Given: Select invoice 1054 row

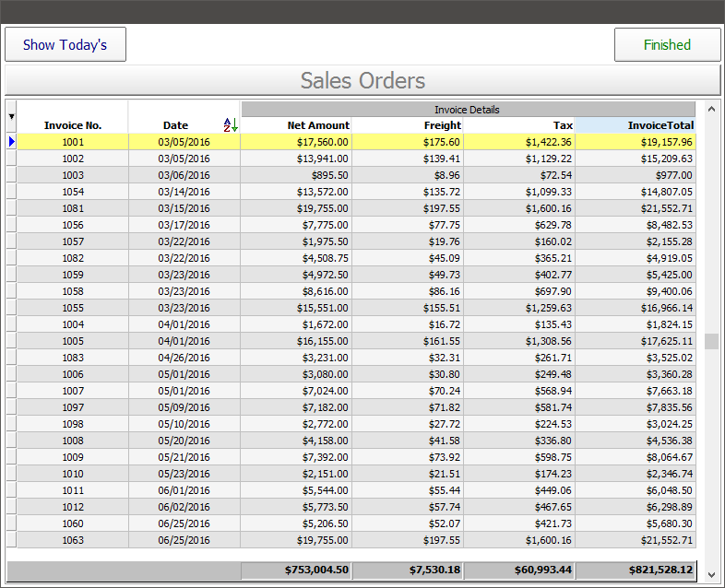Looking at the screenshot, I should tap(73, 192).
